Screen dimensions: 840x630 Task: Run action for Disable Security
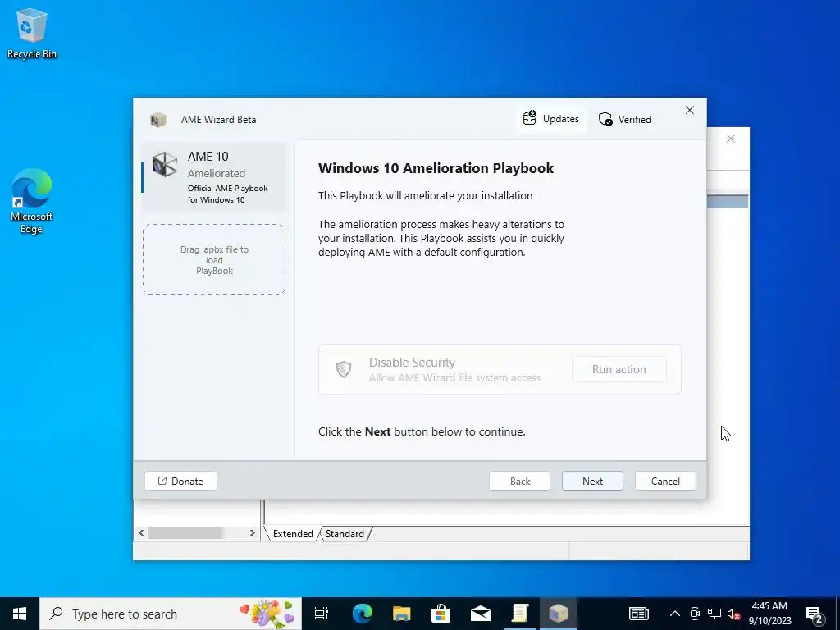point(619,369)
